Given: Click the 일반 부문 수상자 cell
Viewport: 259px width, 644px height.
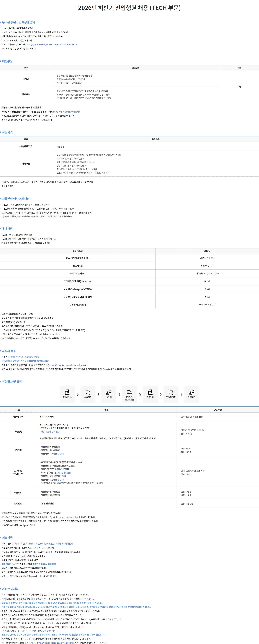Looking at the screenshot, I should (207, 258).
